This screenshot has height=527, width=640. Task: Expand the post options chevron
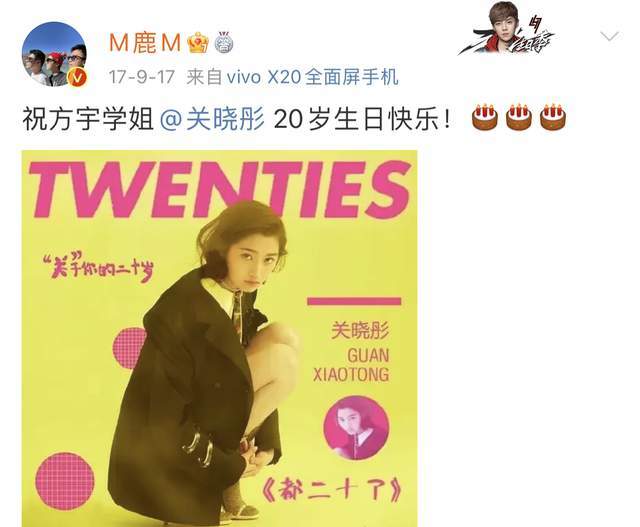(x=610, y=36)
